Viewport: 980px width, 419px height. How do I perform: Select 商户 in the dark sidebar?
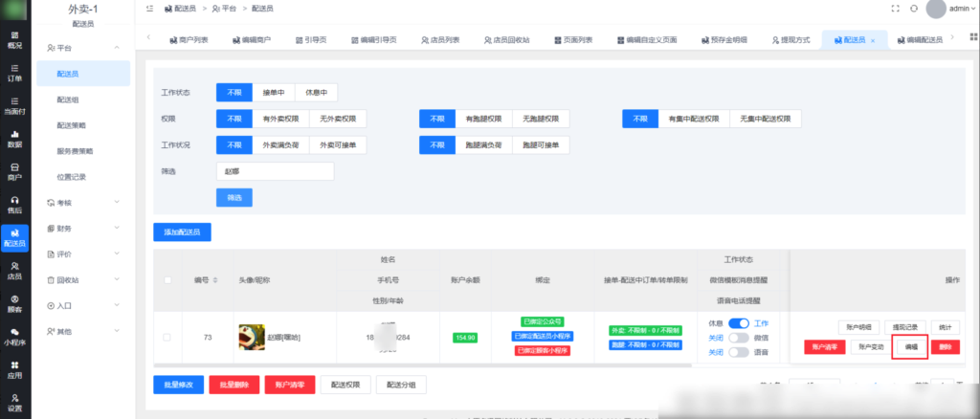click(x=14, y=172)
